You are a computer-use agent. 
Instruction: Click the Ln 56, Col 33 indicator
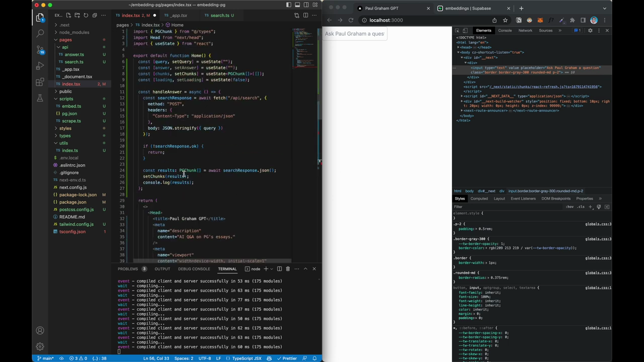coord(156,358)
